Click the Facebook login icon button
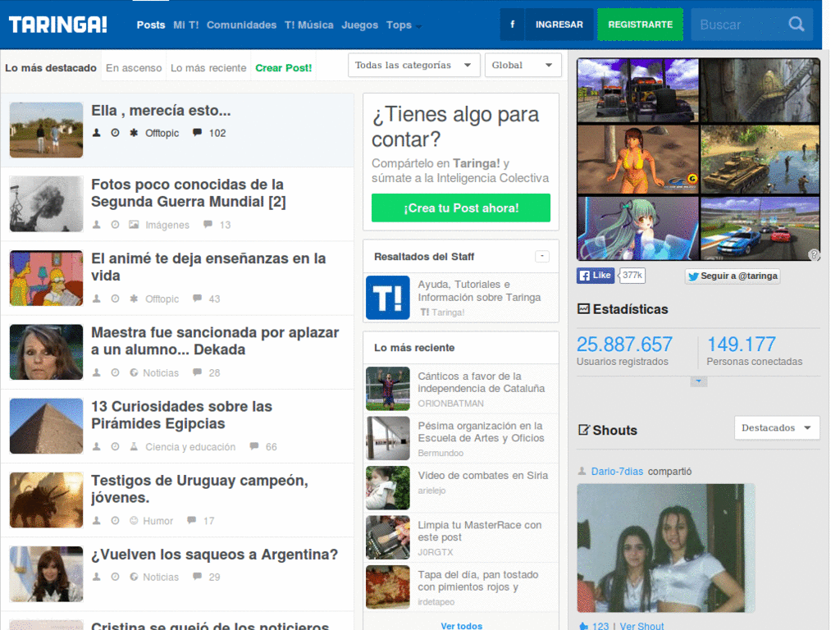The height and width of the screenshot is (630, 840). coord(512,25)
